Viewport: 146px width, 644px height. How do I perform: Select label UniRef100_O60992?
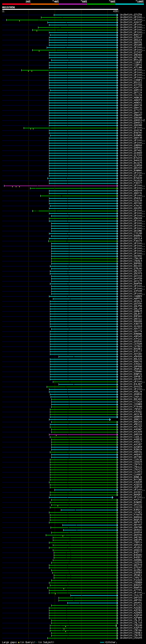(x=131, y=256)
